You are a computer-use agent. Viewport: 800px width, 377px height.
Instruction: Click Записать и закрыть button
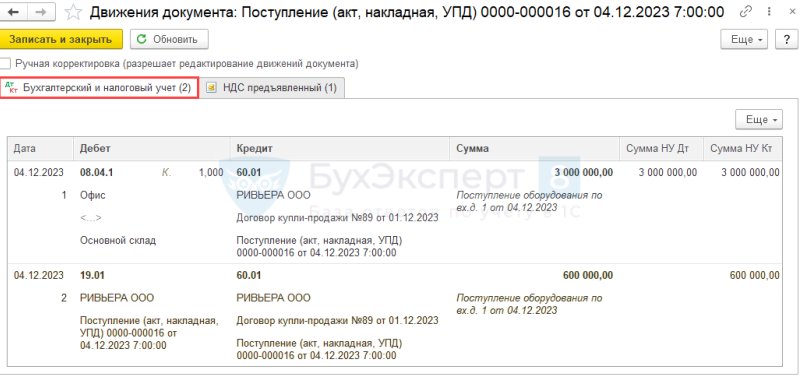pos(61,39)
